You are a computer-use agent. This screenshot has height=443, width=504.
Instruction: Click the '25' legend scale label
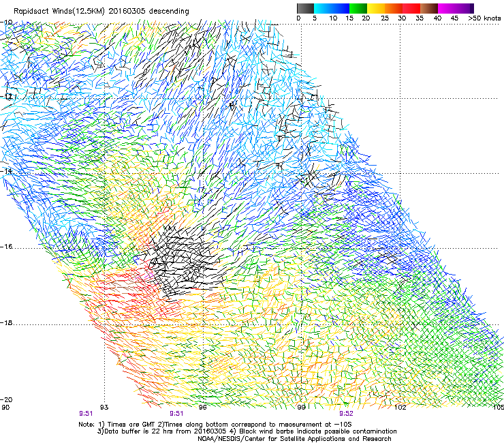click(384, 18)
